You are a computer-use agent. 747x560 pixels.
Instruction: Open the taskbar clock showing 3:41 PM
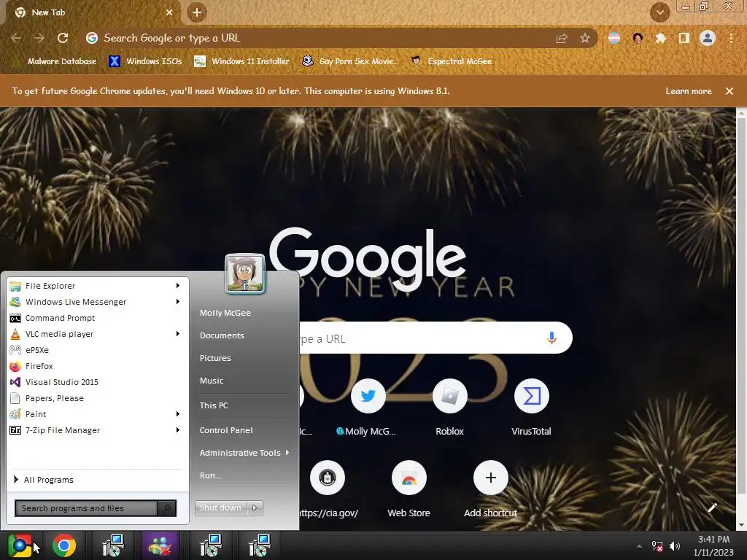coord(713,545)
